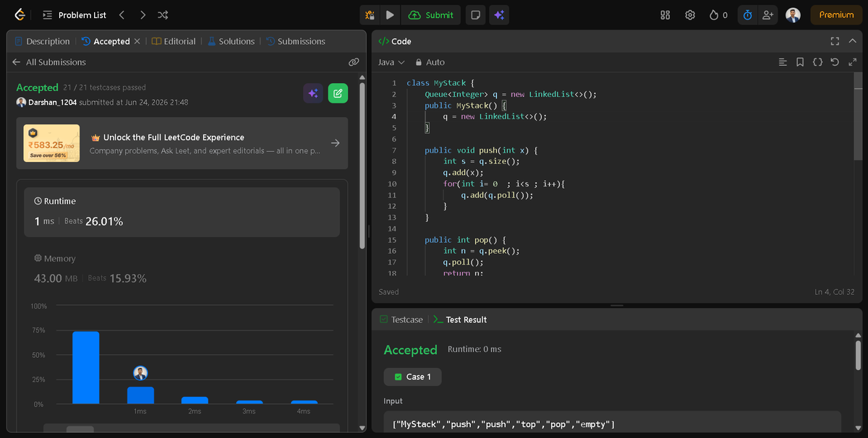Viewport: 868px width, 438px height.
Task: Open the Unlock Full LeetCode Experience arrow
Action: point(335,143)
